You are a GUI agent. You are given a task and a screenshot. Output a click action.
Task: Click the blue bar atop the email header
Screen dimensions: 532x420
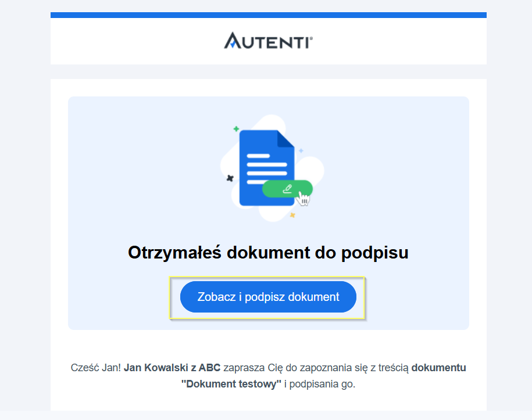[269, 15]
